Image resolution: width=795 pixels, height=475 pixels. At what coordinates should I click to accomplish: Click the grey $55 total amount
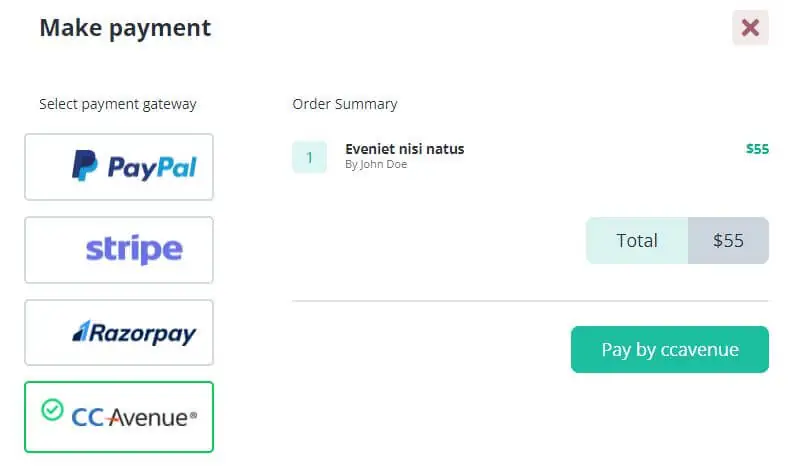pos(728,240)
